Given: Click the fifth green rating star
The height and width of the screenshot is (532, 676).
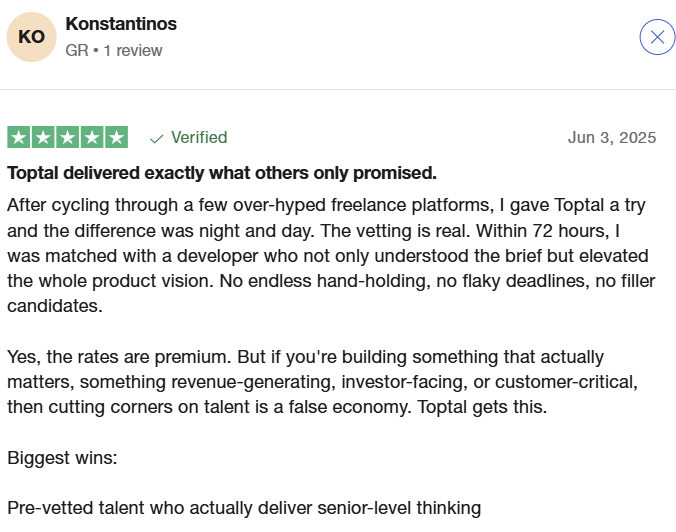Looking at the screenshot, I should [x=117, y=137].
